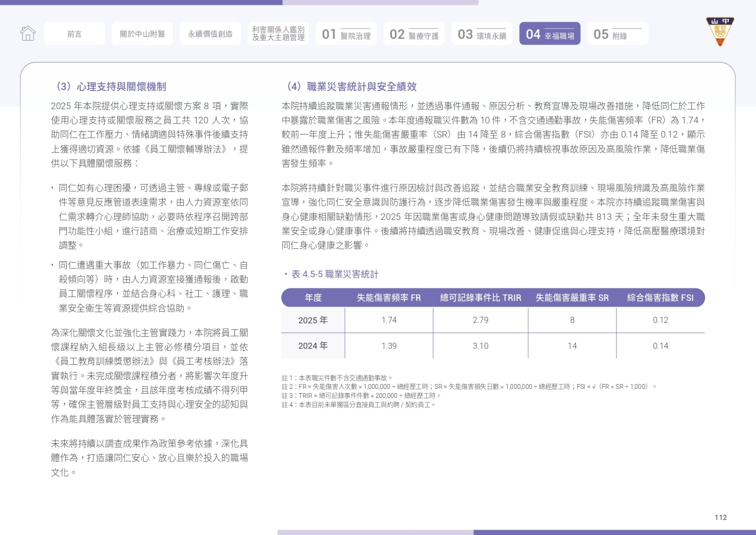Click the TRIR value 3.10

click(481, 346)
